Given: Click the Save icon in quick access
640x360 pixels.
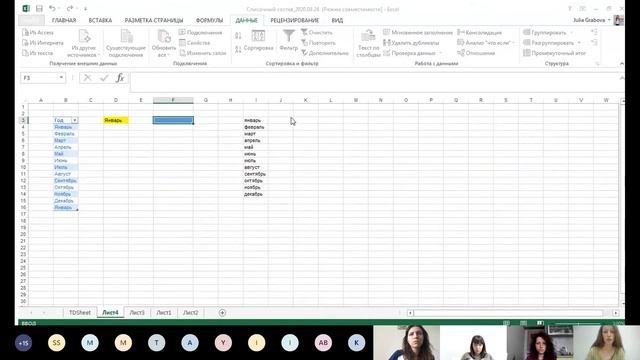Looking at the screenshot, I should [x=39, y=9].
